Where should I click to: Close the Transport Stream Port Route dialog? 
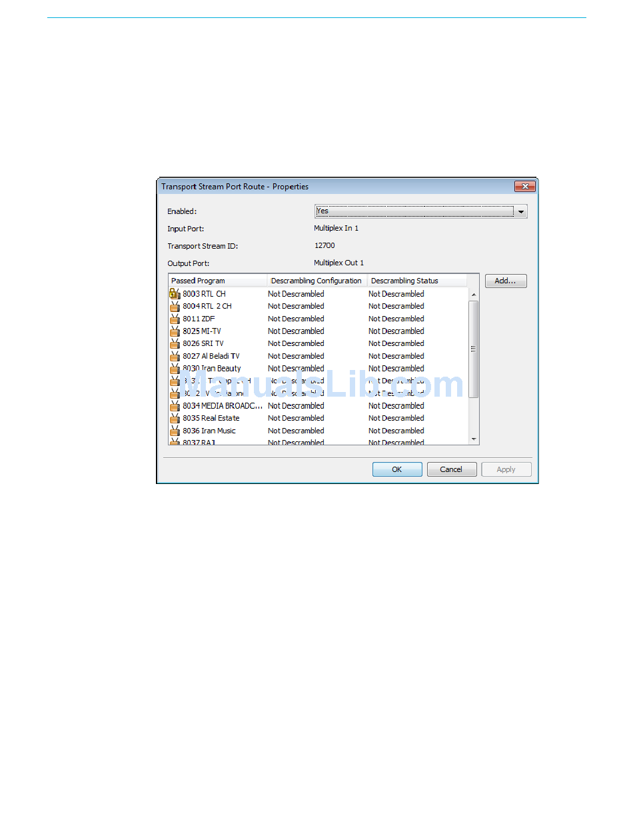tap(525, 187)
